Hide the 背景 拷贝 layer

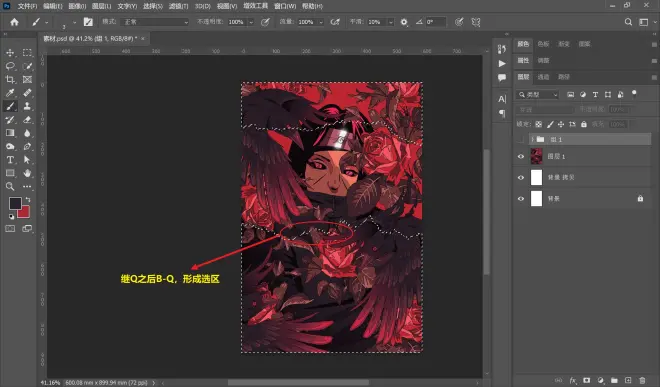[x=521, y=178]
